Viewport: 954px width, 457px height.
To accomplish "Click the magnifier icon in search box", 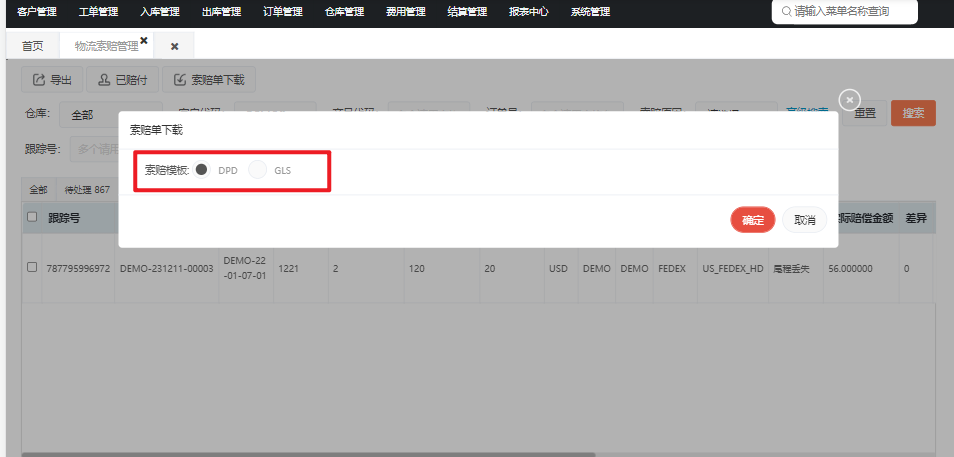I will [x=787, y=12].
